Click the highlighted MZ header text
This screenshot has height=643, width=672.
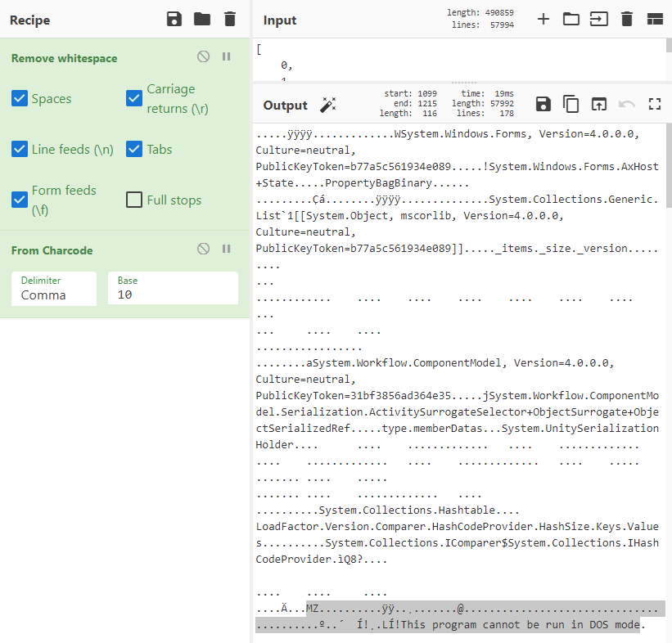(312, 609)
